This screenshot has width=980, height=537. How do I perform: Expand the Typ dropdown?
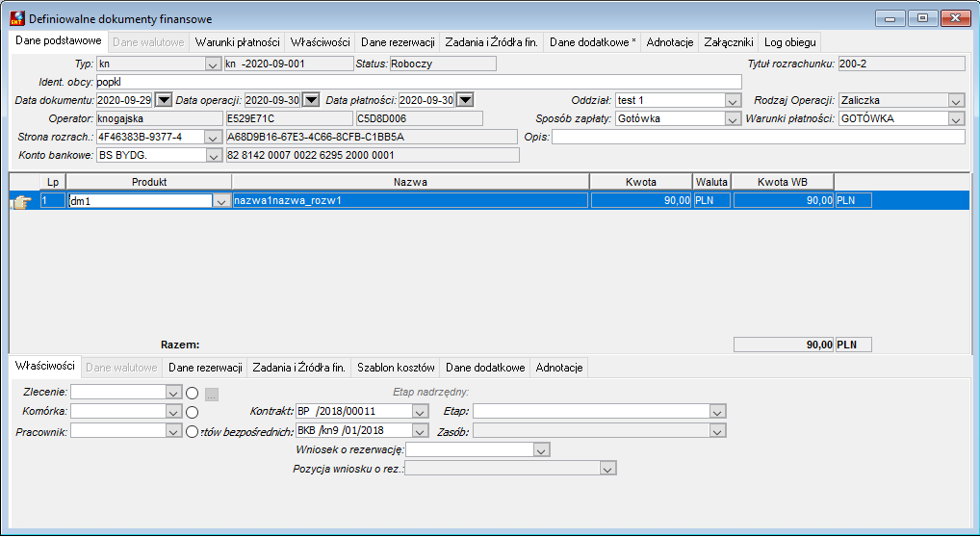pos(213,64)
